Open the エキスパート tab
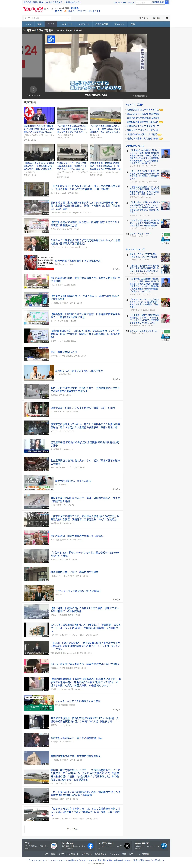 tap(66, 24)
